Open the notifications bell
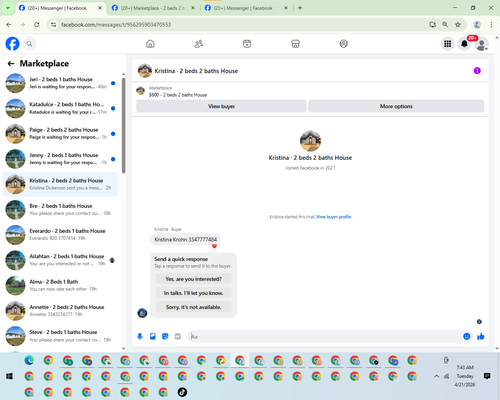This screenshot has width=500, height=400. point(464,44)
